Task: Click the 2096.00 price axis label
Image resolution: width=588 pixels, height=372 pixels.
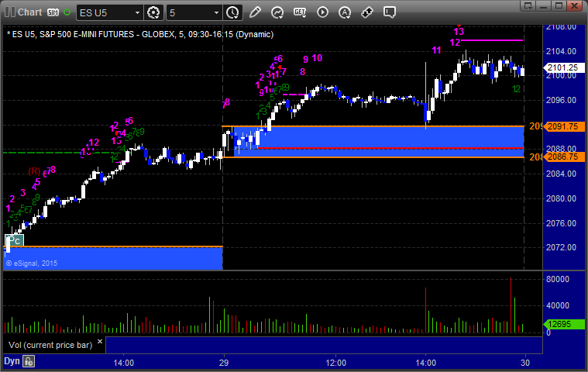Action: 561,100
